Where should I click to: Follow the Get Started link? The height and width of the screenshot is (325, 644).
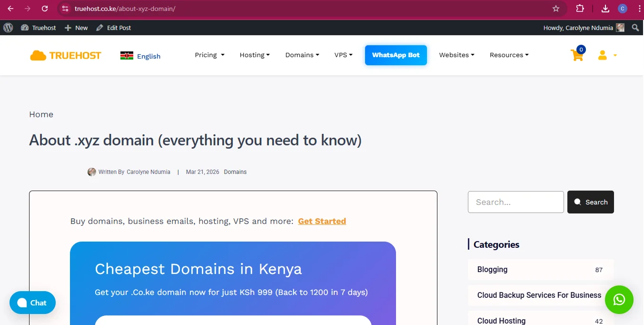point(322,221)
